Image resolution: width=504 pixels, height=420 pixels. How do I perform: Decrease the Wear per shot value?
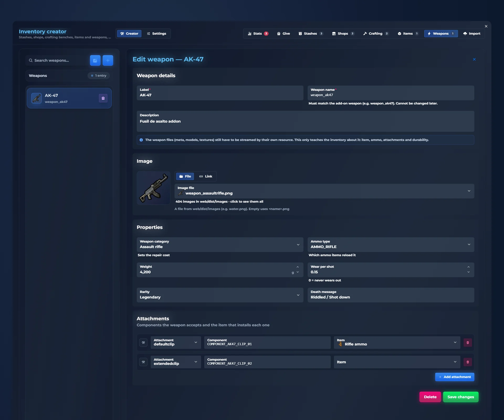[x=469, y=272]
